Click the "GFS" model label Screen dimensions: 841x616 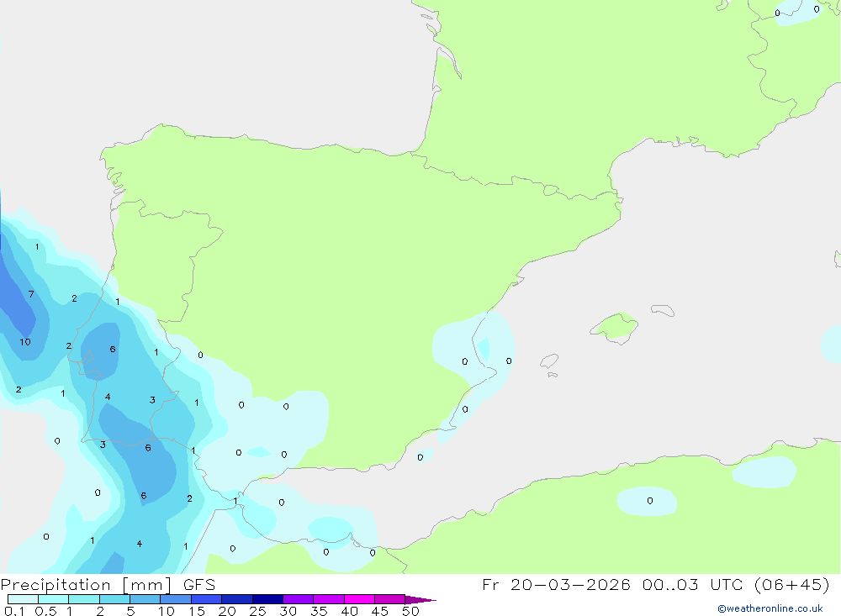(x=199, y=584)
